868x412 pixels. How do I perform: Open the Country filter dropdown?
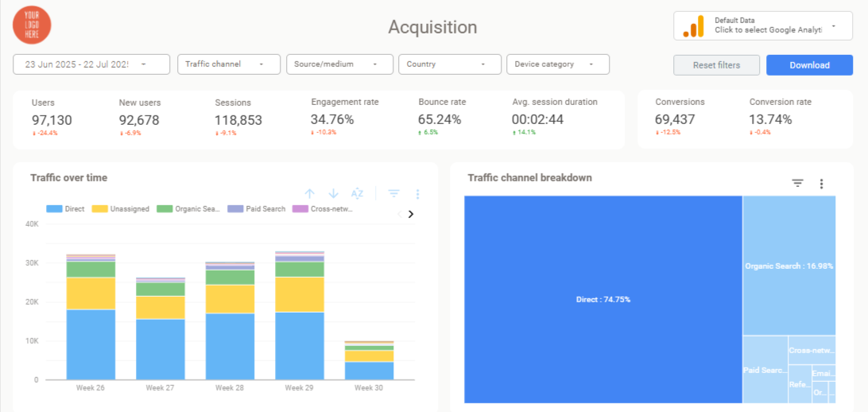450,64
